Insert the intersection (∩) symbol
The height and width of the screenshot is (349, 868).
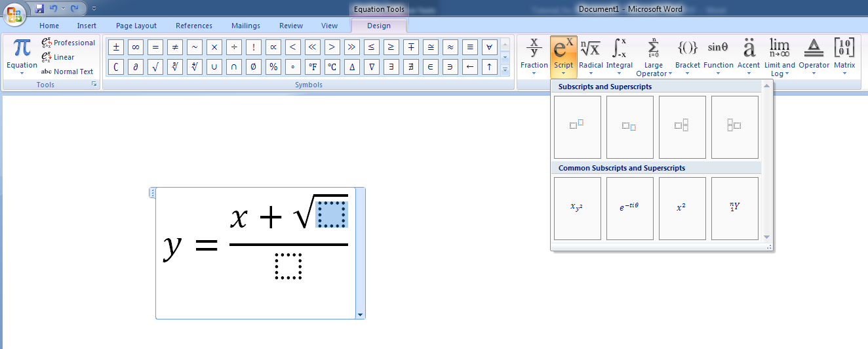(234, 67)
